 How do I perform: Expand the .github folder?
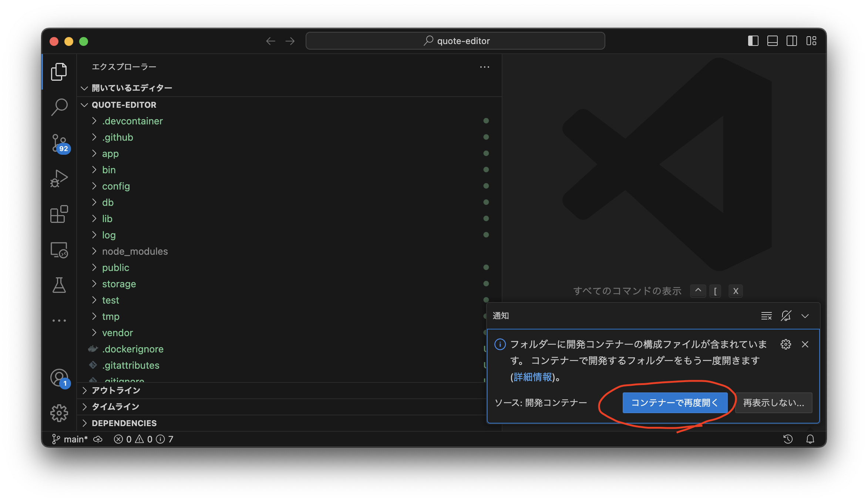point(289,137)
